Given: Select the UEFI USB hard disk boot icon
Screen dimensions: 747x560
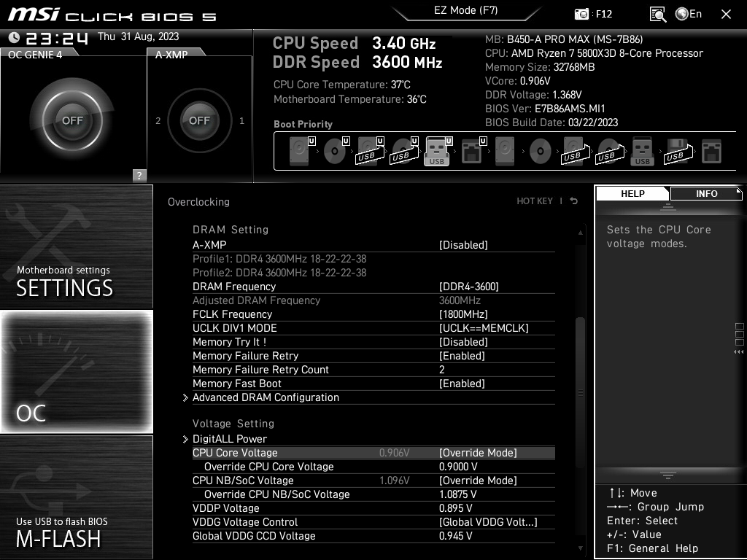Looking at the screenshot, I should tap(370, 152).
